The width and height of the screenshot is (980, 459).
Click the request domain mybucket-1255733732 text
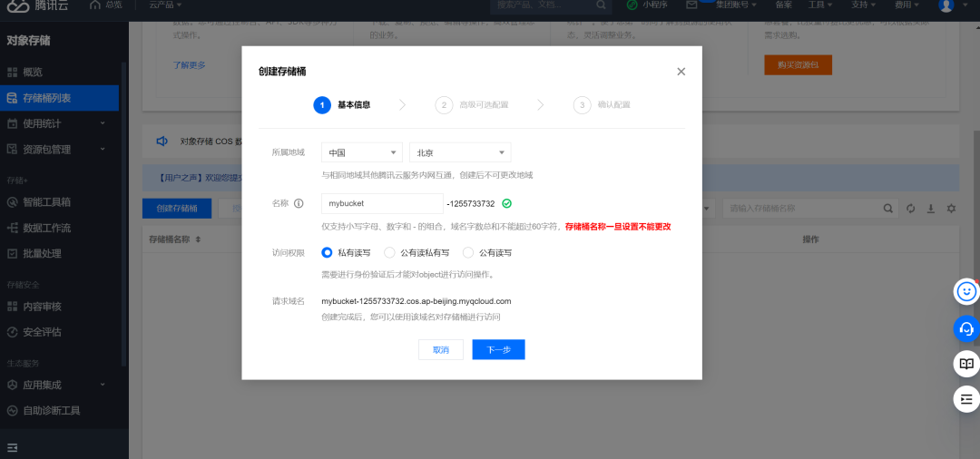coord(416,301)
